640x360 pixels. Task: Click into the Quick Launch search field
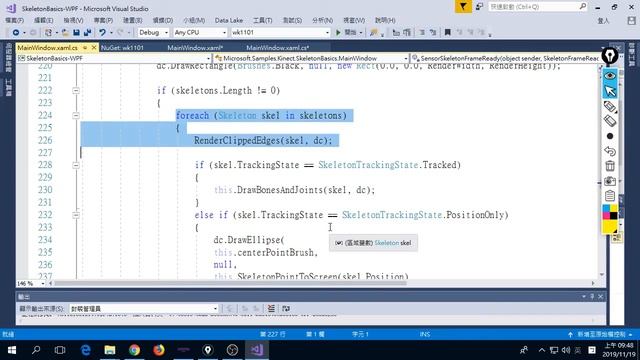click(x=533, y=7)
